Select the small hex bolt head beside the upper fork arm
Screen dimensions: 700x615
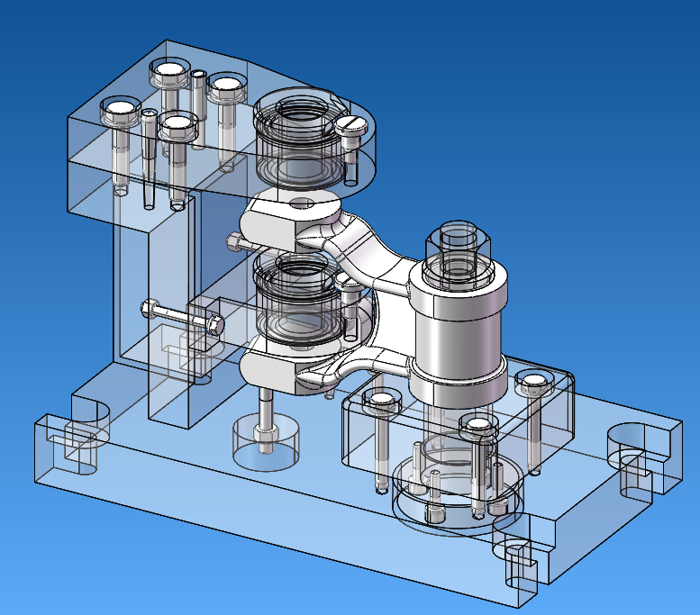click(x=234, y=243)
